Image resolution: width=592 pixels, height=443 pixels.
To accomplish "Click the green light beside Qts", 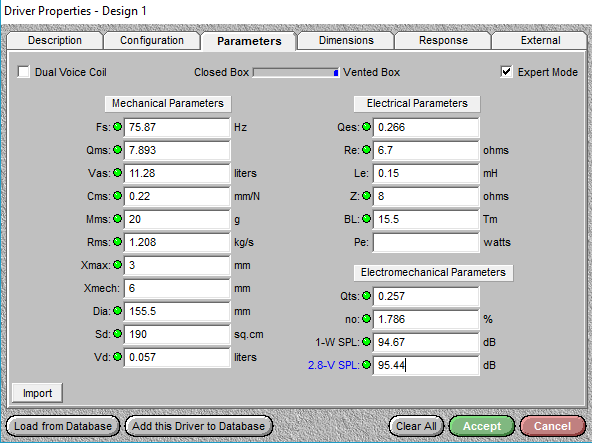I will [366, 296].
